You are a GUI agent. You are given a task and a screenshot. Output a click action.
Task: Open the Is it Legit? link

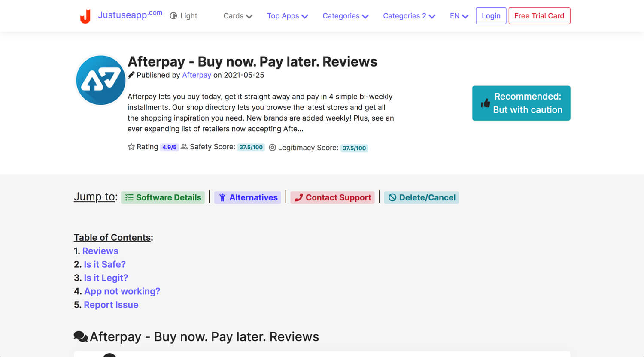tap(106, 278)
